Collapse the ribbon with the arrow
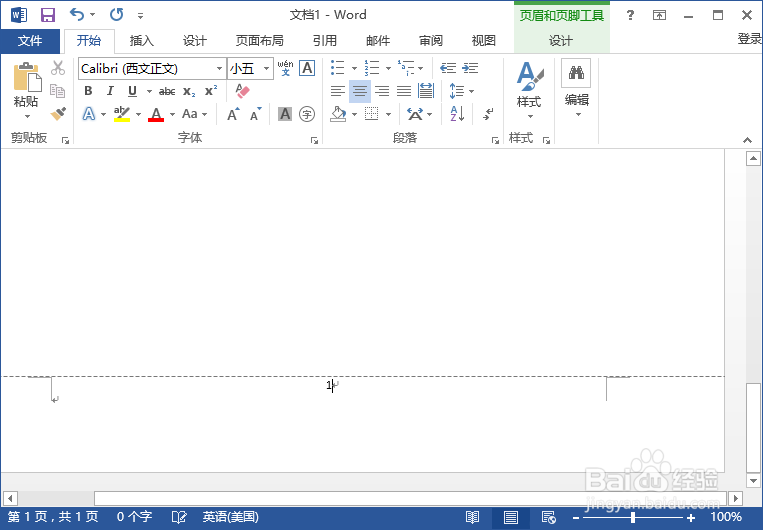Viewport: 763px width, 530px height. coord(747,140)
